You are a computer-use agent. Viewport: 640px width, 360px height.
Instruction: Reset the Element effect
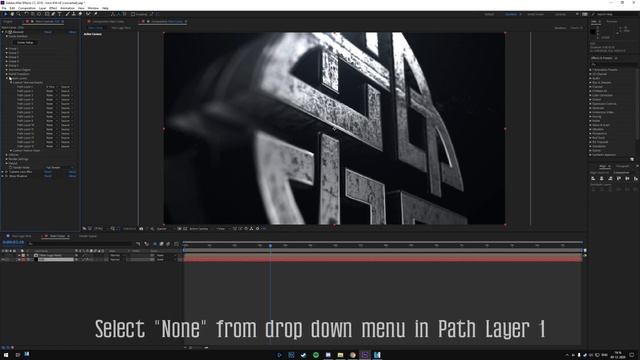[x=48, y=32]
